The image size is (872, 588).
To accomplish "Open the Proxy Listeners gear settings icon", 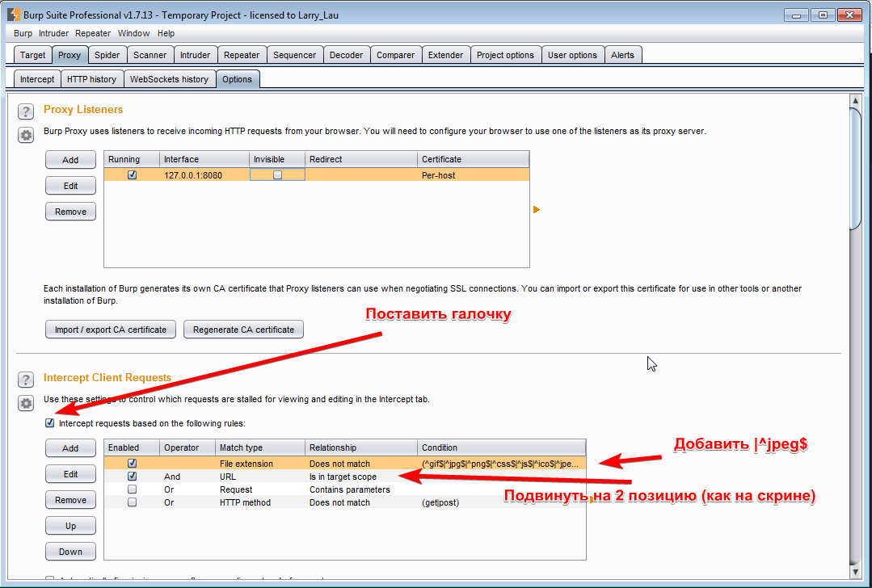I will tap(26, 135).
